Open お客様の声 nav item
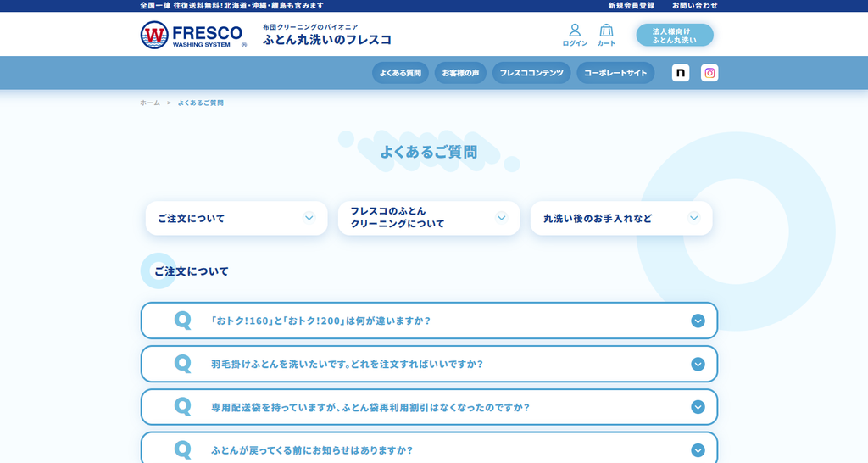 [460, 73]
